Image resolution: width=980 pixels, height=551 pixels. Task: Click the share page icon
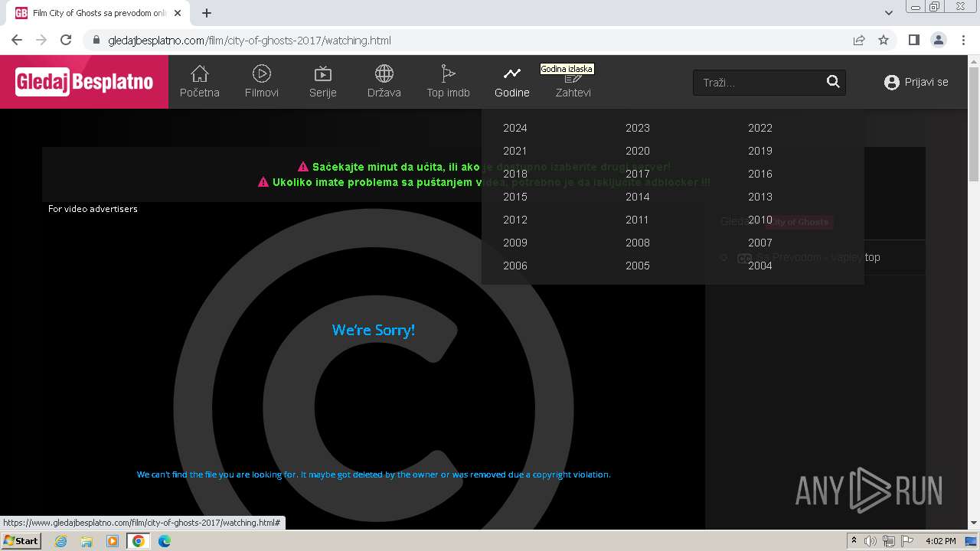point(859,41)
